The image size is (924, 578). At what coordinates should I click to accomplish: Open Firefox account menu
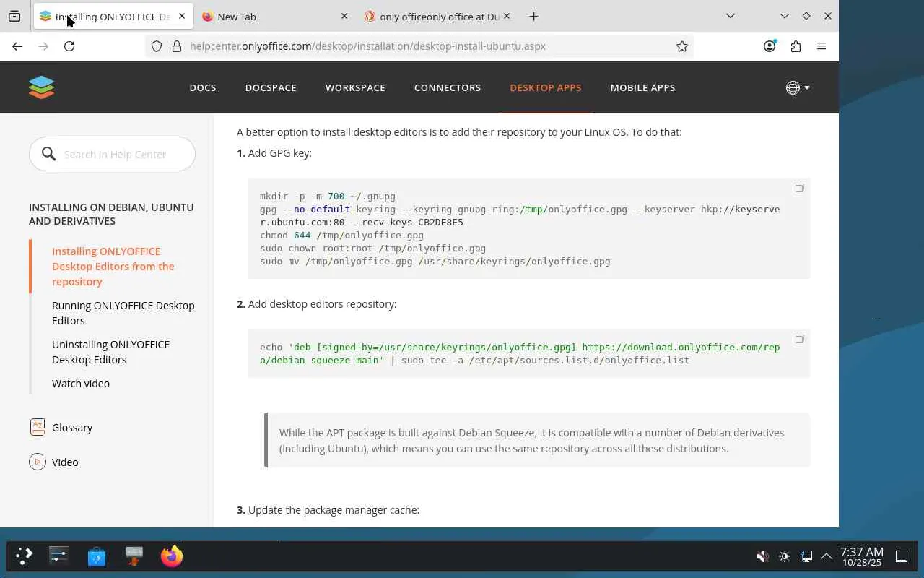point(770,46)
